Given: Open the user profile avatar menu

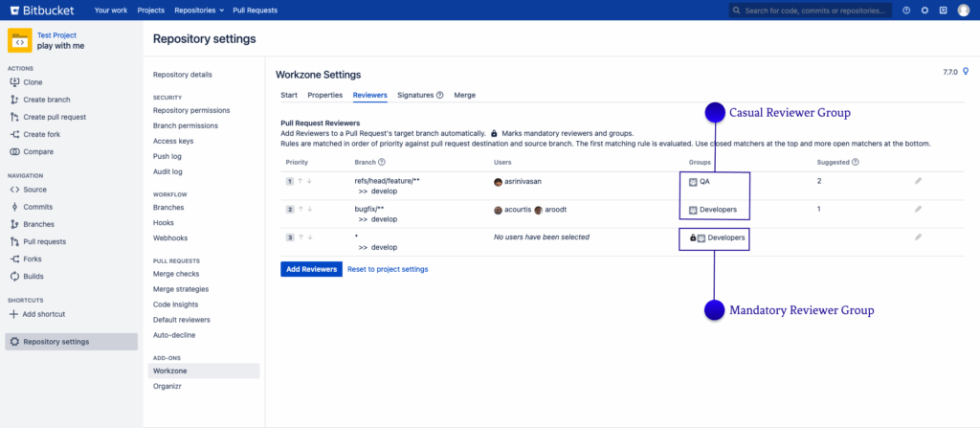Looking at the screenshot, I should pos(962,10).
